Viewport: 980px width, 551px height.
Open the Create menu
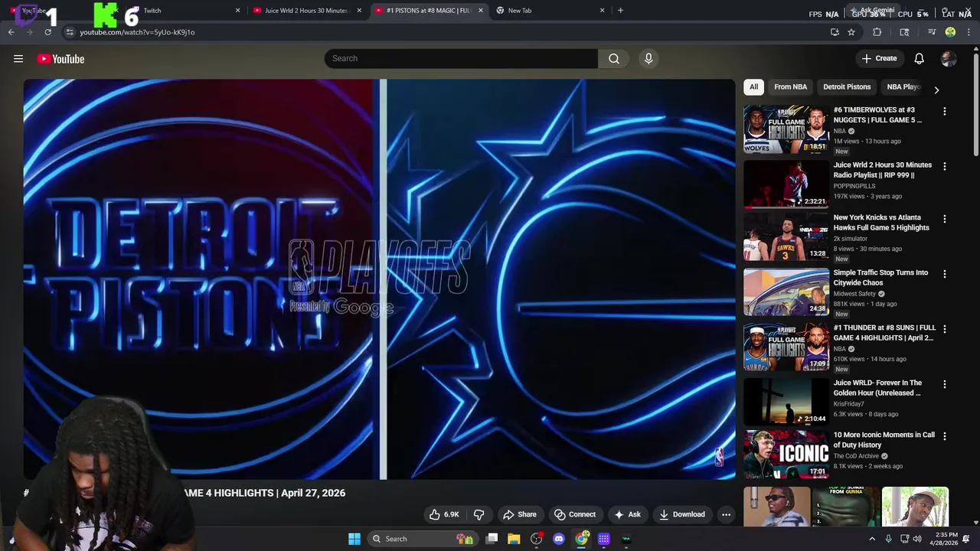click(x=879, y=58)
